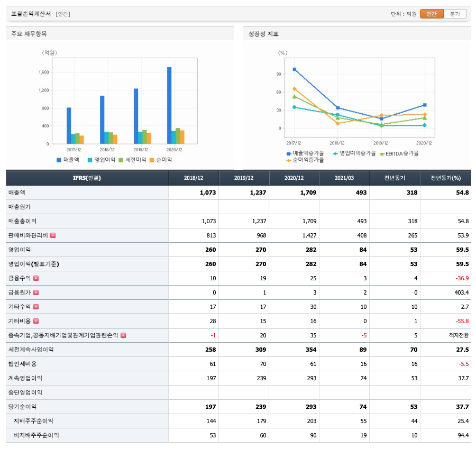Click the IFRS(연결) table header
476x449 pixels.
(87, 178)
